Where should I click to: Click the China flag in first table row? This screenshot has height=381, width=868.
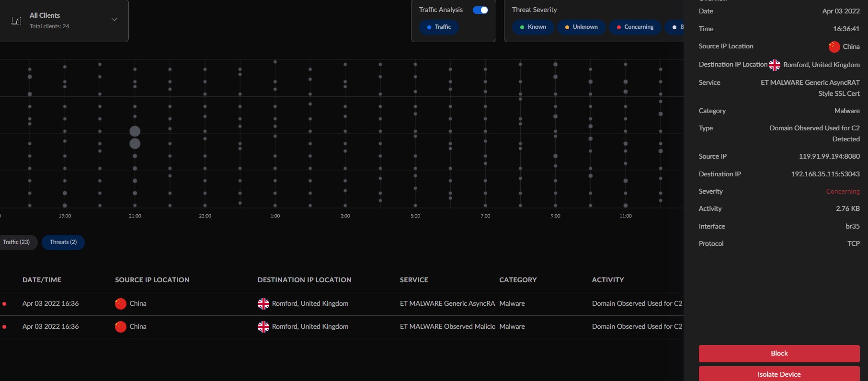(121, 304)
